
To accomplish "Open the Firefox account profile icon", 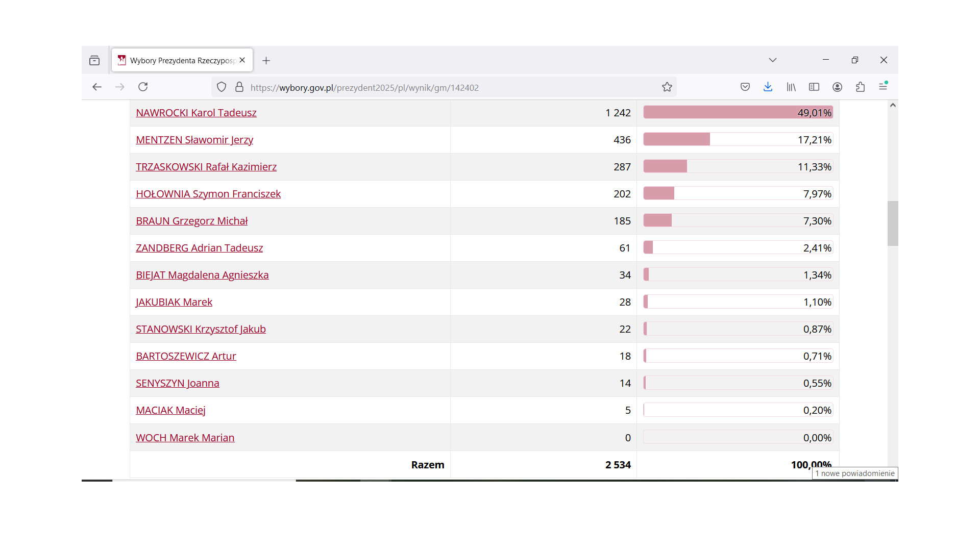I will [x=837, y=87].
